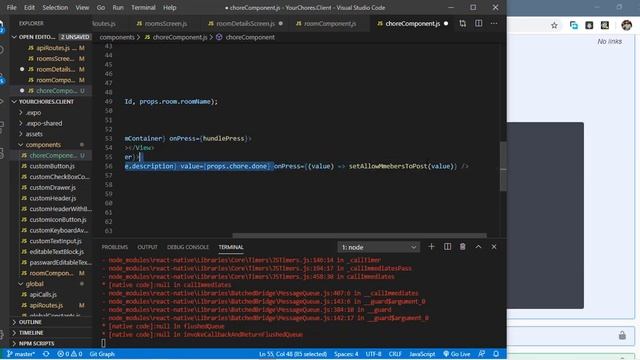Viewport: 640px width, 360px height.
Task: Open errors and warnings count in status bar
Action: (x=70, y=354)
